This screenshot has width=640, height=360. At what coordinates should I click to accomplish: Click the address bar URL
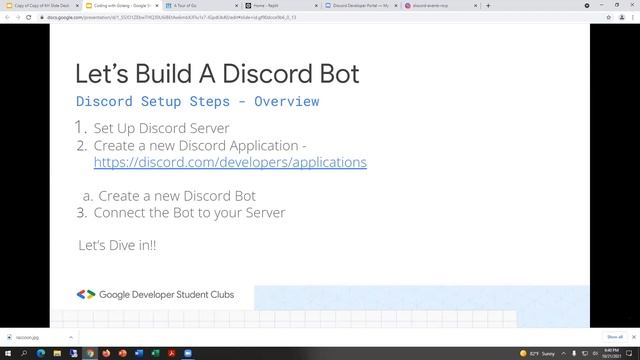171,18
